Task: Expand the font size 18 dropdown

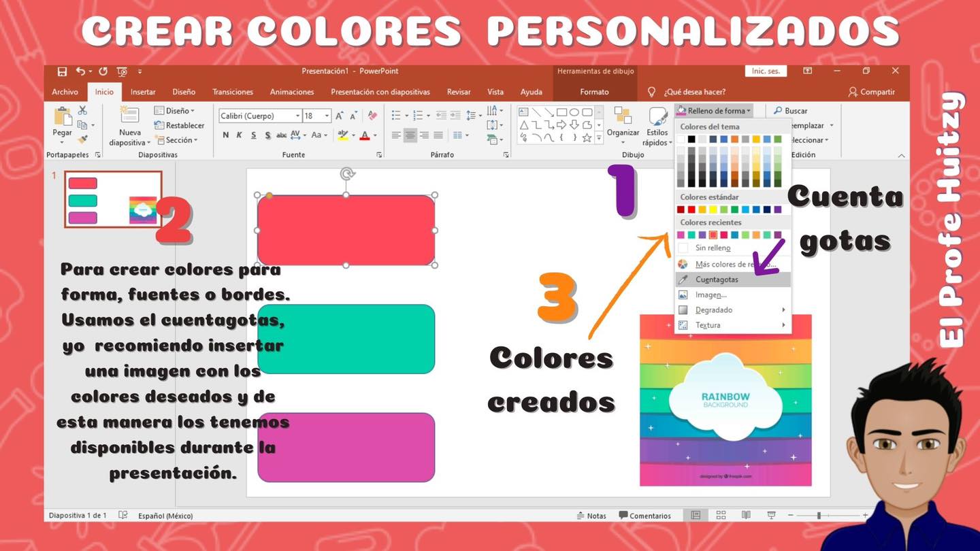Action: tap(327, 116)
